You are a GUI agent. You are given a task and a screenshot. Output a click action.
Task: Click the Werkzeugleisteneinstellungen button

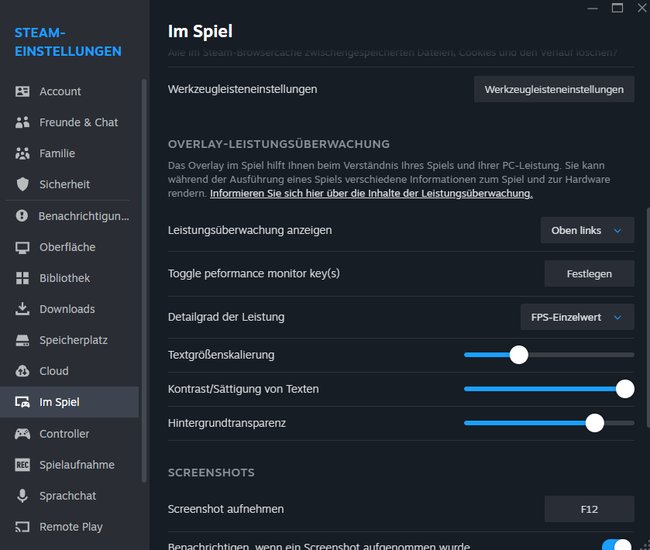(x=554, y=90)
